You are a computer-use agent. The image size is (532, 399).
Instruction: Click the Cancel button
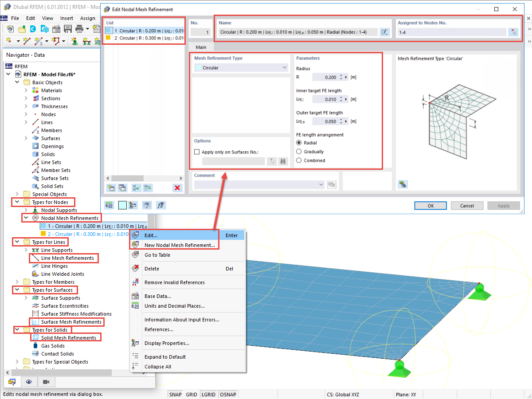pos(467,206)
